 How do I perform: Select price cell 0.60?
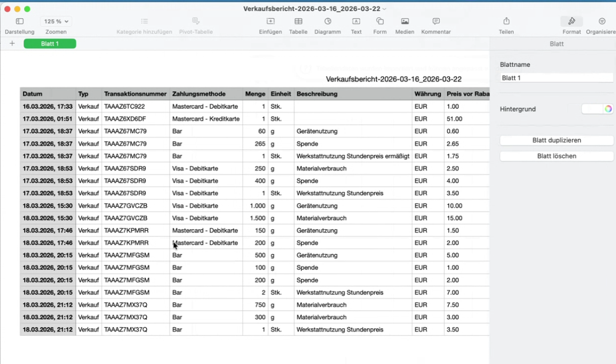[466, 131]
